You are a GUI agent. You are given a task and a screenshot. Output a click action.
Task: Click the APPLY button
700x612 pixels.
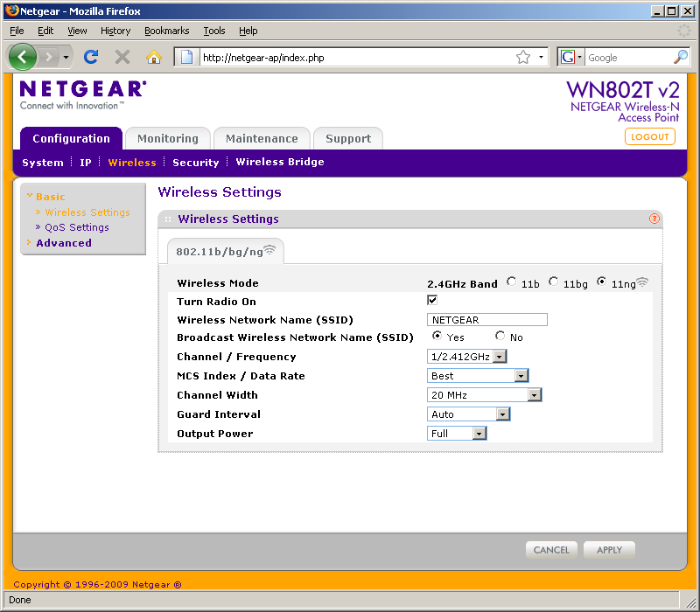[609, 550]
